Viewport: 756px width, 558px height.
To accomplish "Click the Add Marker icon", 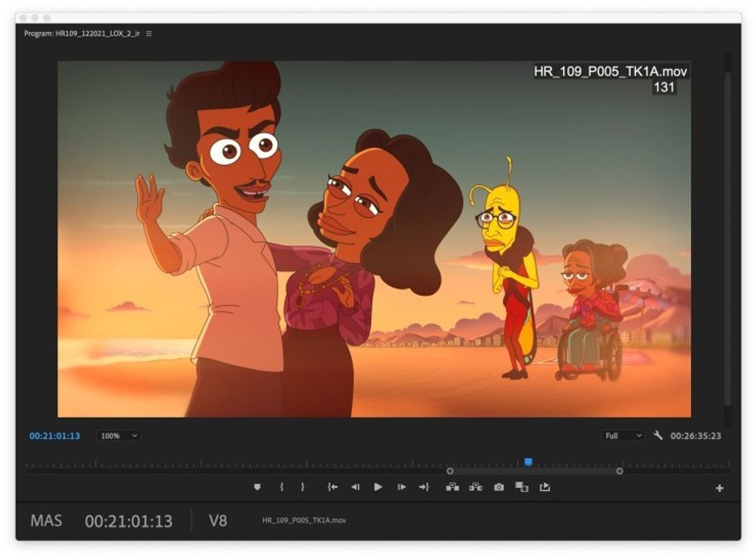I will (x=257, y=487).
